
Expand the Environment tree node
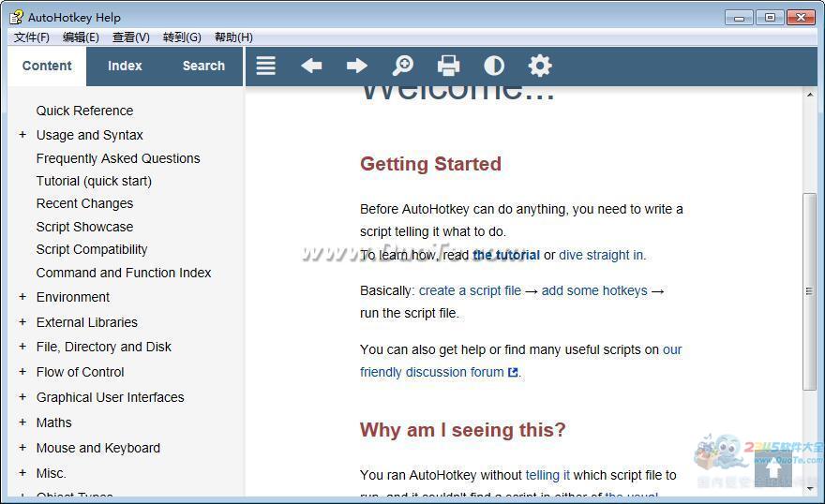[22, 296]
